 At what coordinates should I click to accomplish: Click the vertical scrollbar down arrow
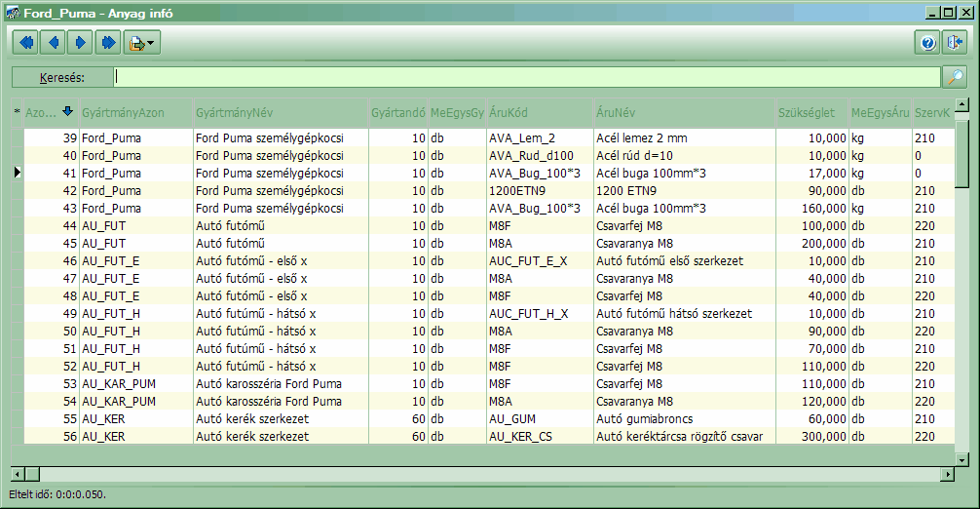961,459
